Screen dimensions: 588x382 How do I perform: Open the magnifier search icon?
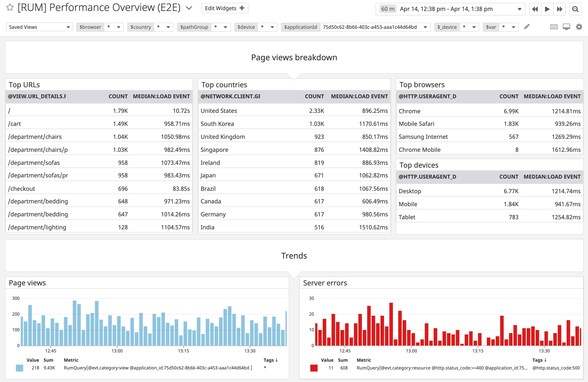575,9
